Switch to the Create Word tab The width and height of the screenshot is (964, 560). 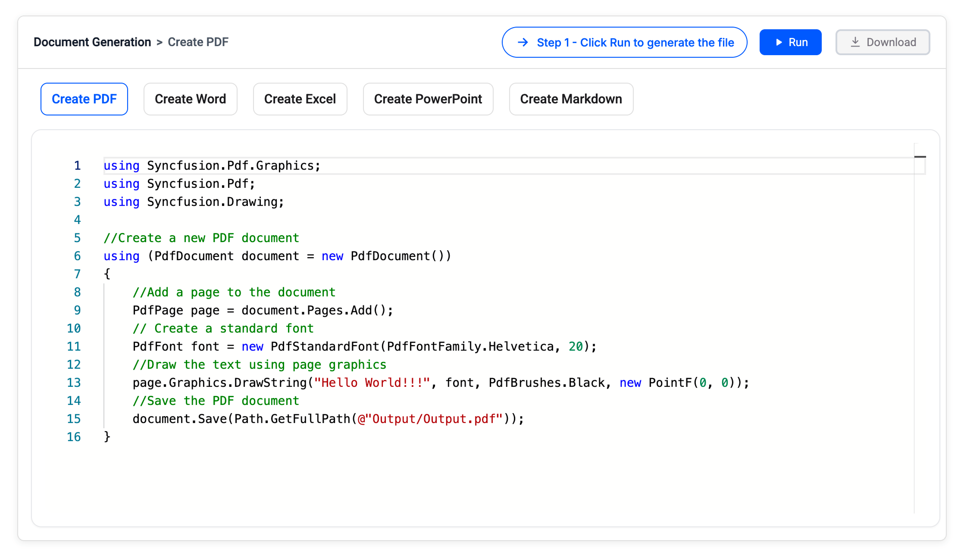(x=190, y=99)
